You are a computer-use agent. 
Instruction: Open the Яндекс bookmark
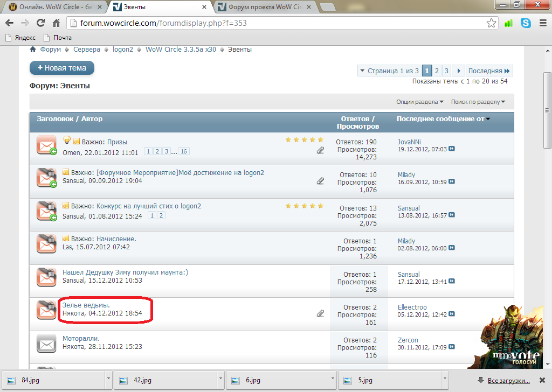pos(21,38)
